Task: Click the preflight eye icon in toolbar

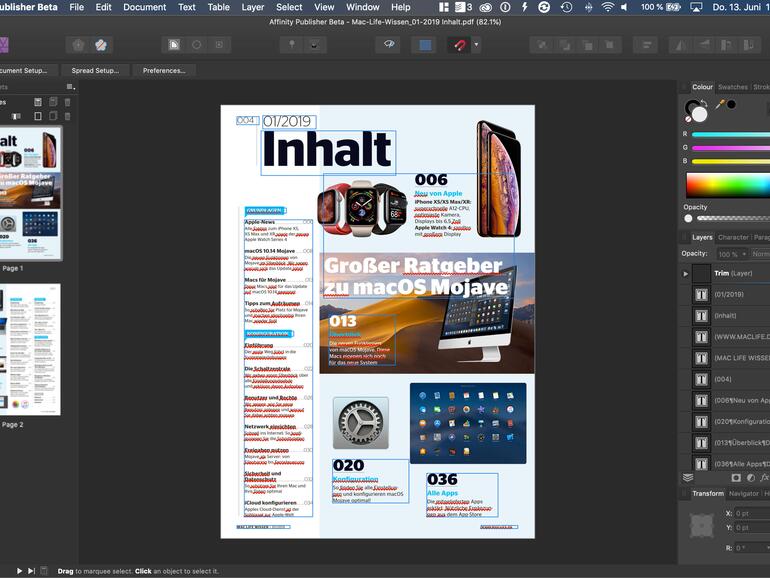Action: [389, 45]
